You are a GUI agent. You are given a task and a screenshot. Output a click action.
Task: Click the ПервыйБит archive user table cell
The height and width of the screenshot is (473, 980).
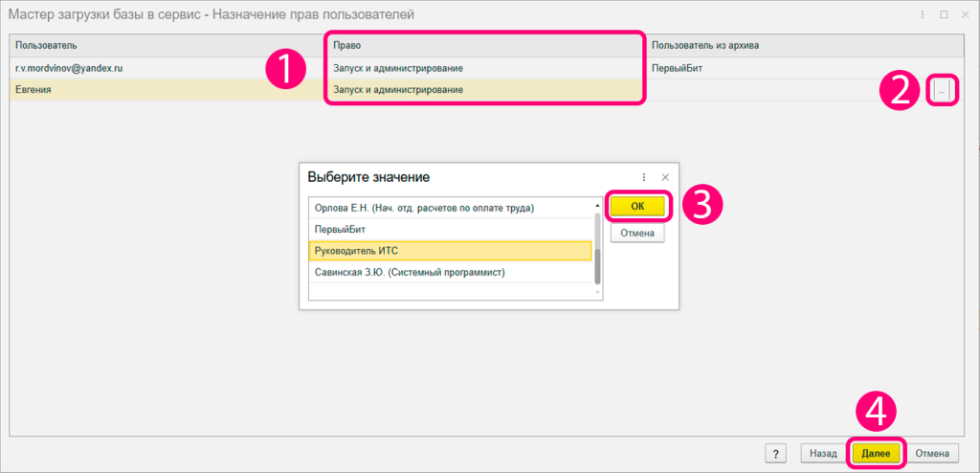[x=805, y=68]
